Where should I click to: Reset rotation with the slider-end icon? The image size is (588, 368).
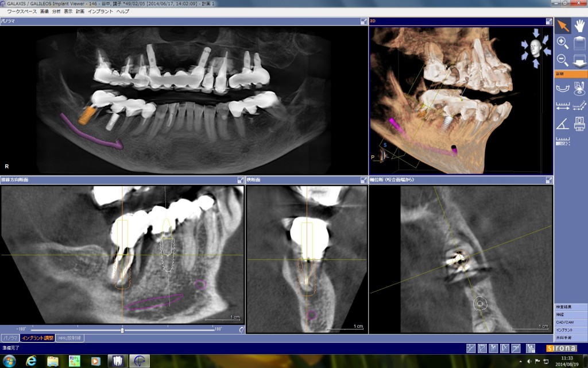click(x=242, y=329)
